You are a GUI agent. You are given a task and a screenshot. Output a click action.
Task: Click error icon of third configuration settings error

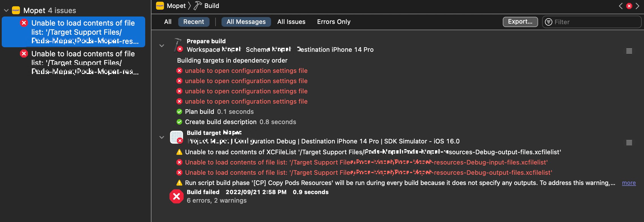[179, 91]
